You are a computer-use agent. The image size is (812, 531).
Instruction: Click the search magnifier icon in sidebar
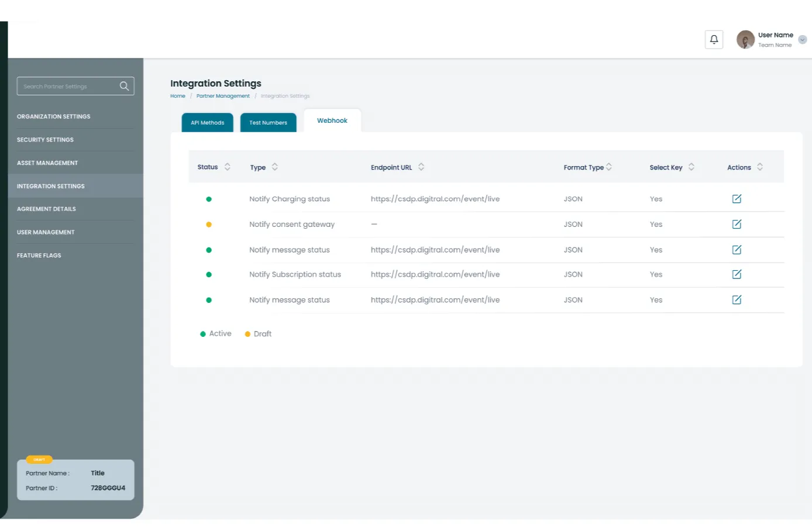124,86
